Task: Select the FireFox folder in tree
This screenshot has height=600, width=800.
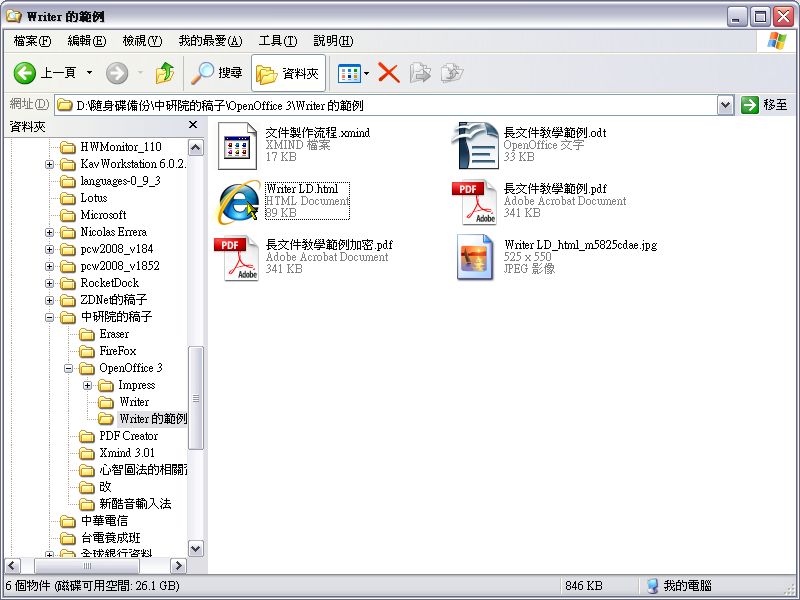Action: [x=108, y=351]
